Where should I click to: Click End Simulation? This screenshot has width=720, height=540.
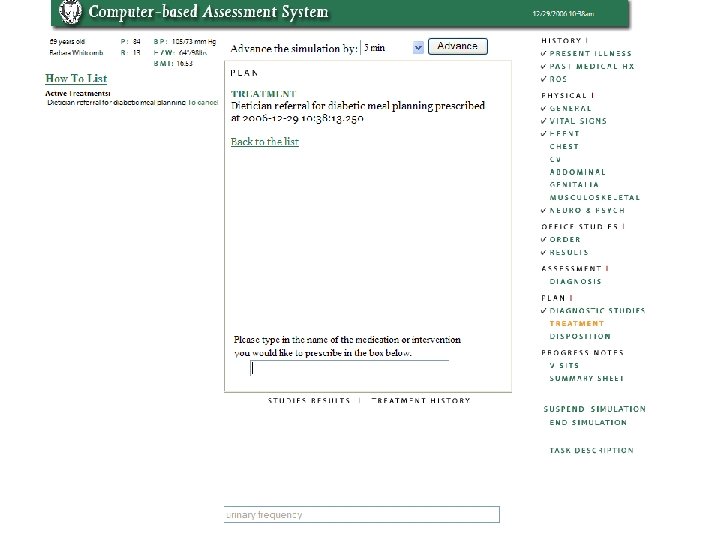[x=588, y=422]
